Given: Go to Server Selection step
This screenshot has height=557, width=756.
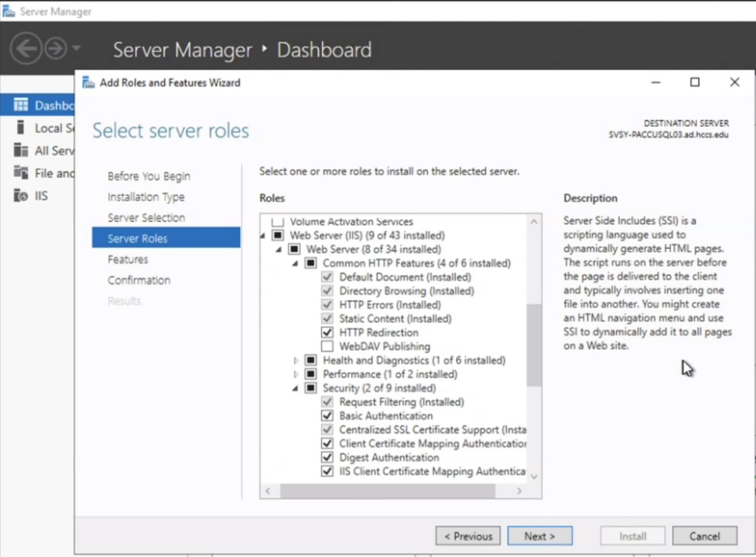Looking at the screenshot, I should [146, 218].
